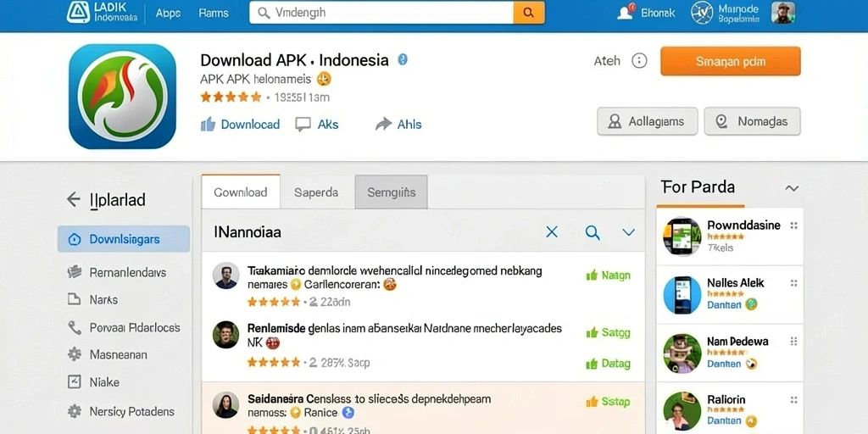Click the round Mainode badge icon

pyautogui.click(x=702, y=13)
